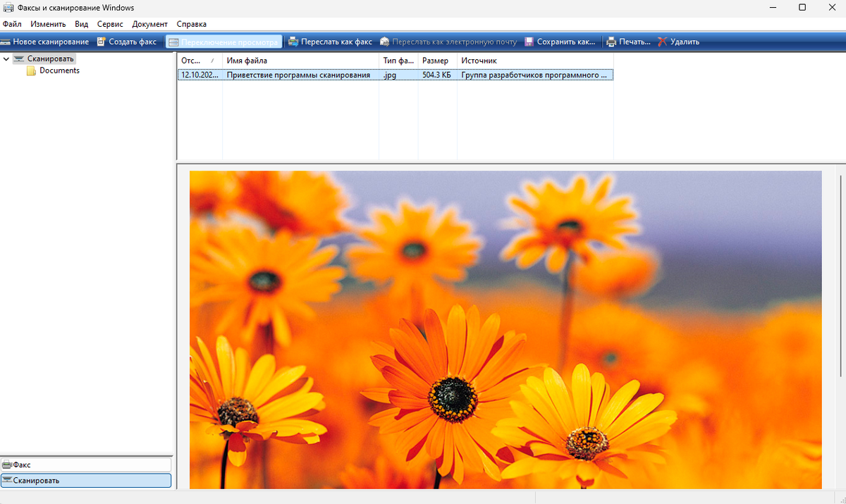Switch to the Факс pane button
Image resolution: width=846 pixels, height=504 pixels.
[x=86, y=465]
